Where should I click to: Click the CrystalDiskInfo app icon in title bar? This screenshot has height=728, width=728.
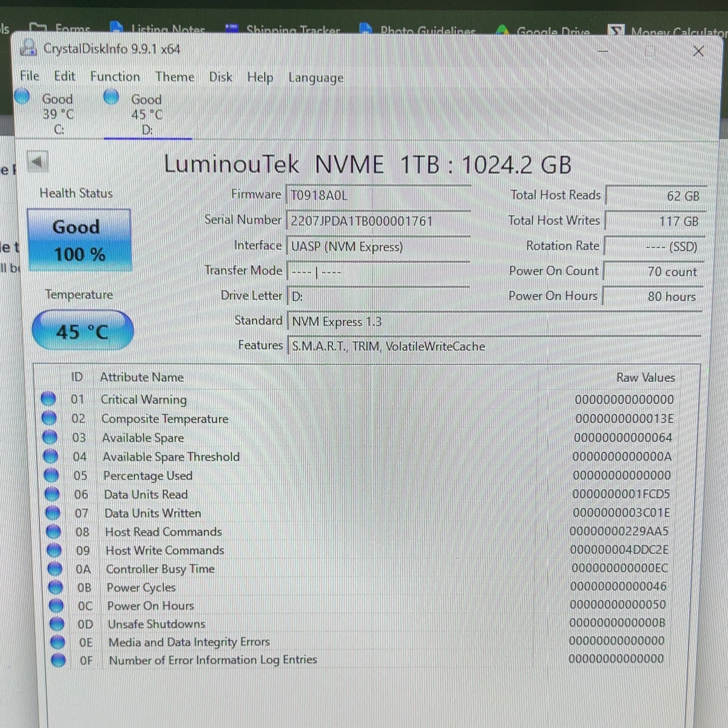pos(29,48)
